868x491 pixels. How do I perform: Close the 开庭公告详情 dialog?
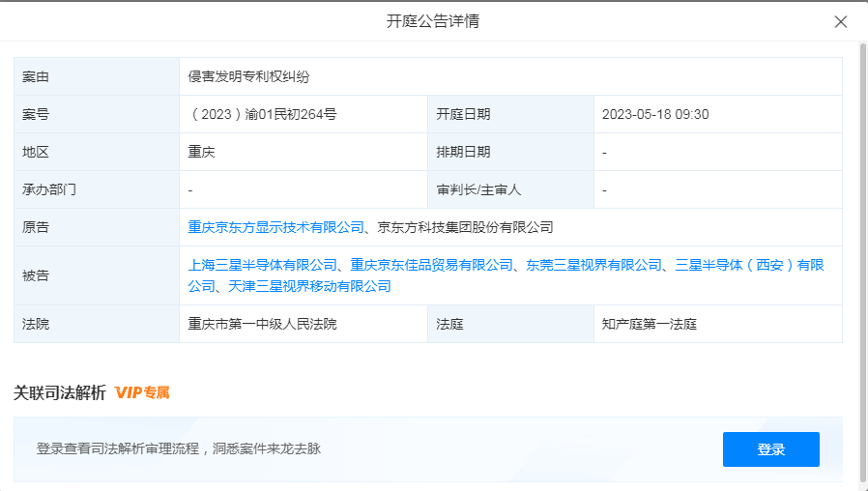[840, 21]
